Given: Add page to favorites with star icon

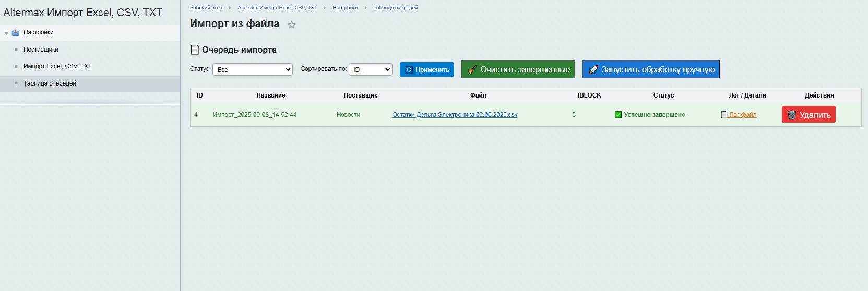Looking at the screenshot, I should point(292,25).
